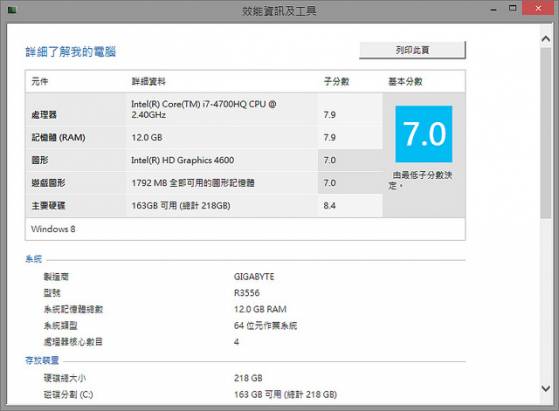Click the 列印此頁 print button

pyautogui.click(x=412, y=50)
